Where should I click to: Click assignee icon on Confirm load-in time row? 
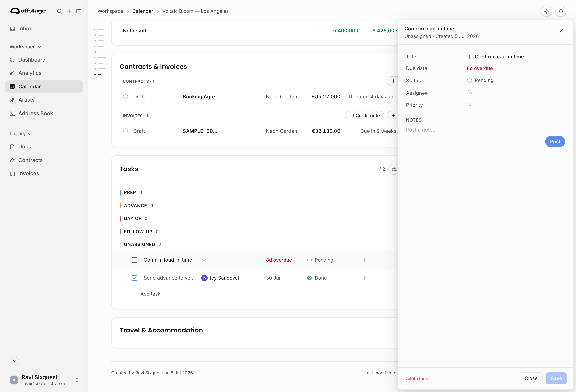tap(204, 260)
